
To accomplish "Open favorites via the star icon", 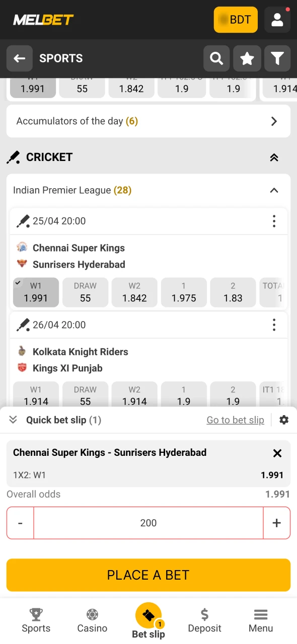I will click(247, 58).
